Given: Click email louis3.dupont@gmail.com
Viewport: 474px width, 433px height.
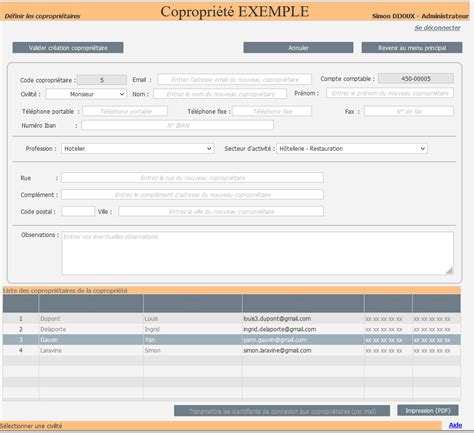Looking at the screenshot, I should click(277, 319).
